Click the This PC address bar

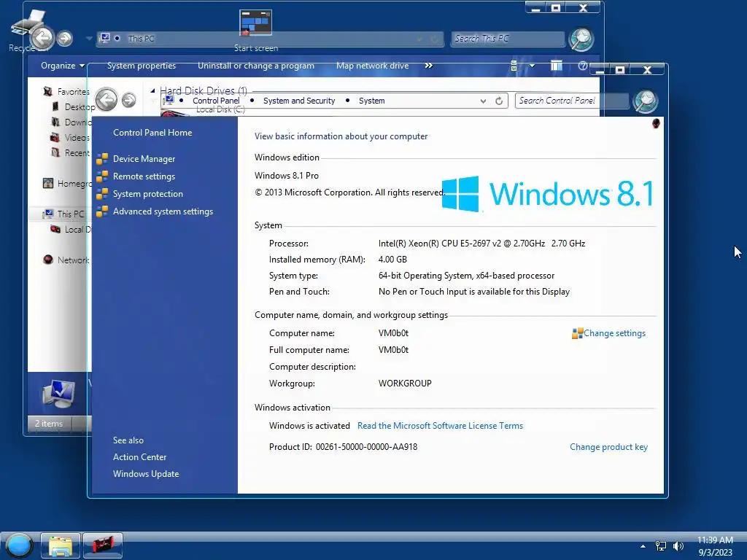[270, 39]
